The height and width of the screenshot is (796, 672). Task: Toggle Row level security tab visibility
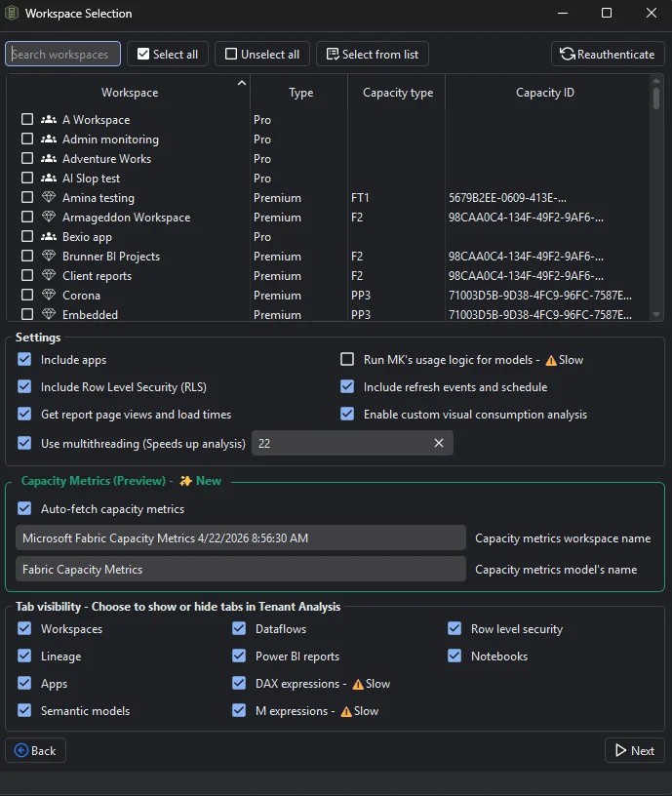click(455, 628)
